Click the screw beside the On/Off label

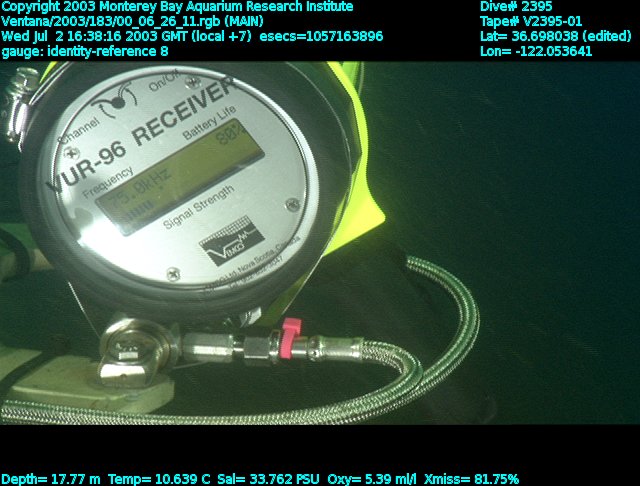tap(192, 83)
